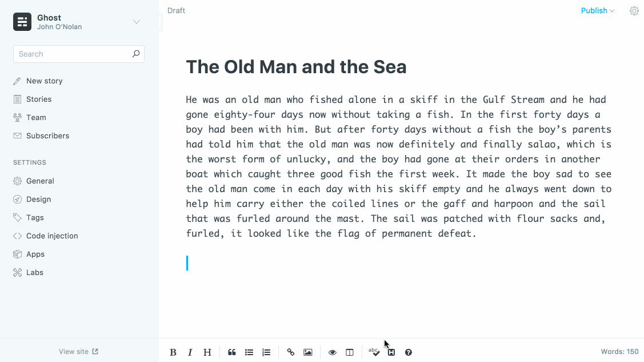Create a bulleted list

[x=249, y=352]
